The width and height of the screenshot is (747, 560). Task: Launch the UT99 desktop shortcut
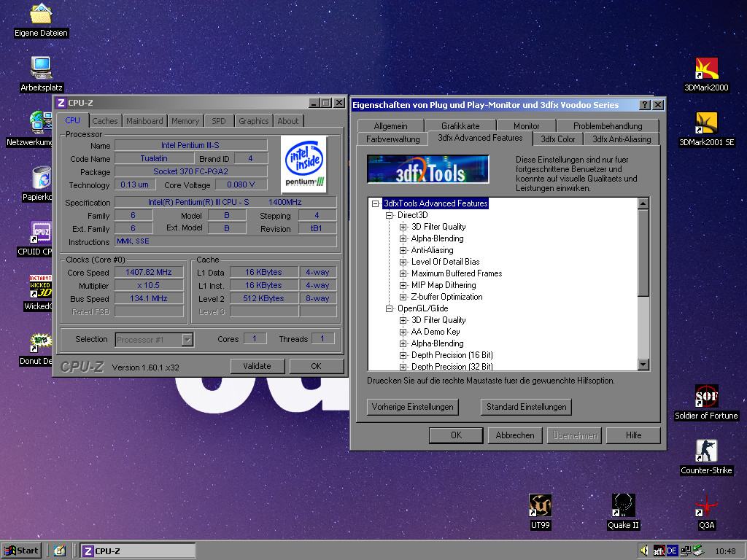[541, 505]
